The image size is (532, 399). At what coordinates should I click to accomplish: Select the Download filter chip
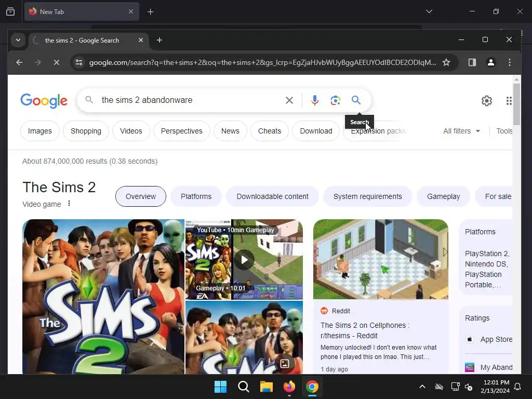point(316,131)
